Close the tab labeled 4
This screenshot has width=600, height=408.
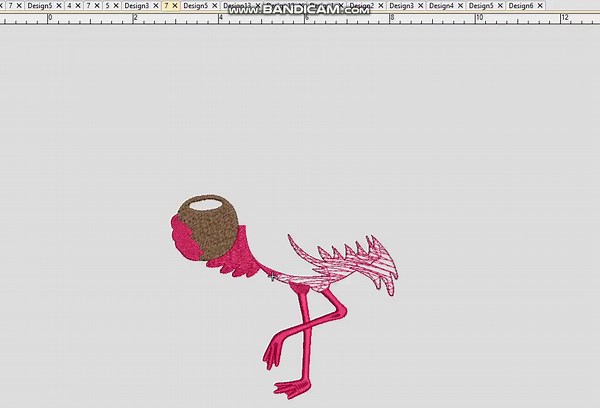point(78,6)
